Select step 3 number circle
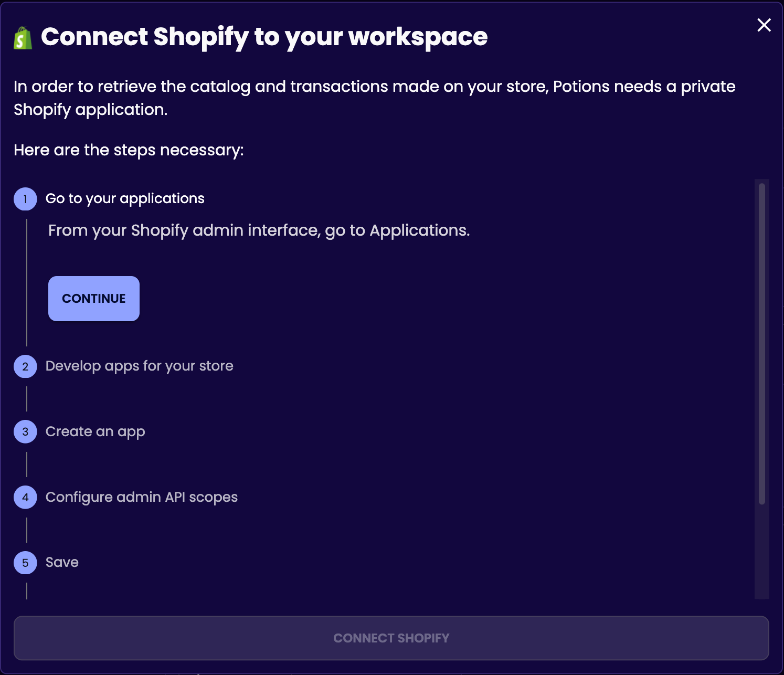Viewport: 784px width, 675px height. point(25,431)
